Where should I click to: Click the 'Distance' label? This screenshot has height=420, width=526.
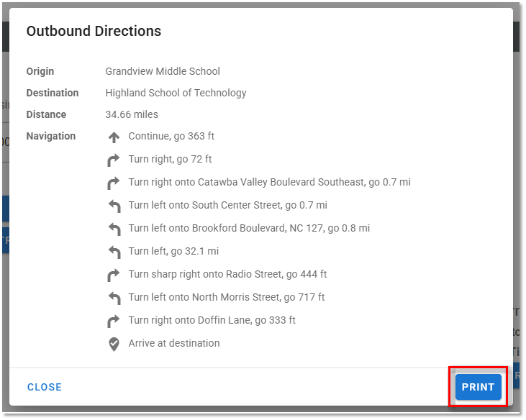pyautogui.click(x=46, y=114)
